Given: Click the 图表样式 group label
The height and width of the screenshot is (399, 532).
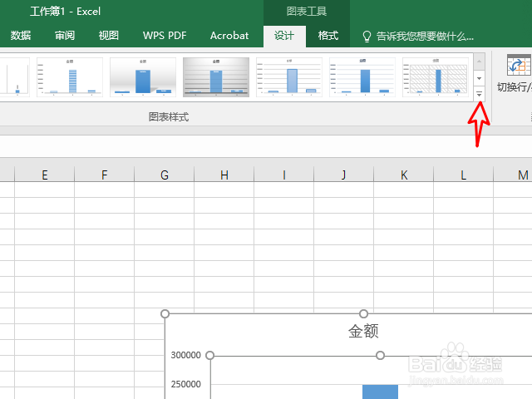Looking at the screenshot, I should point(169,117).
